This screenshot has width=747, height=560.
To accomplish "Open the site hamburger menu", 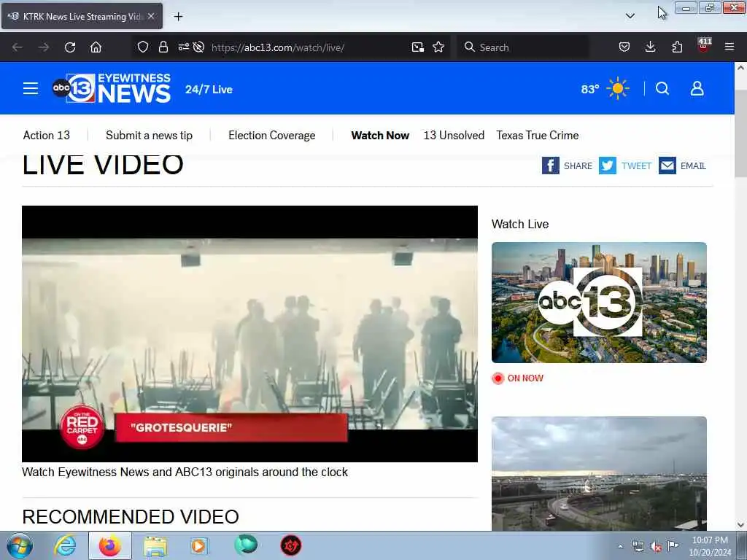I will tap(31, 88).
